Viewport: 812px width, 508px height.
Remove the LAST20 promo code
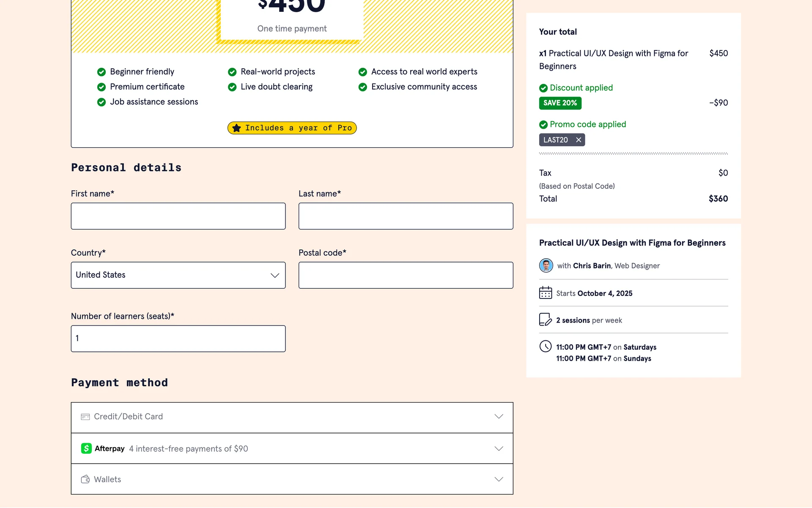579,140
